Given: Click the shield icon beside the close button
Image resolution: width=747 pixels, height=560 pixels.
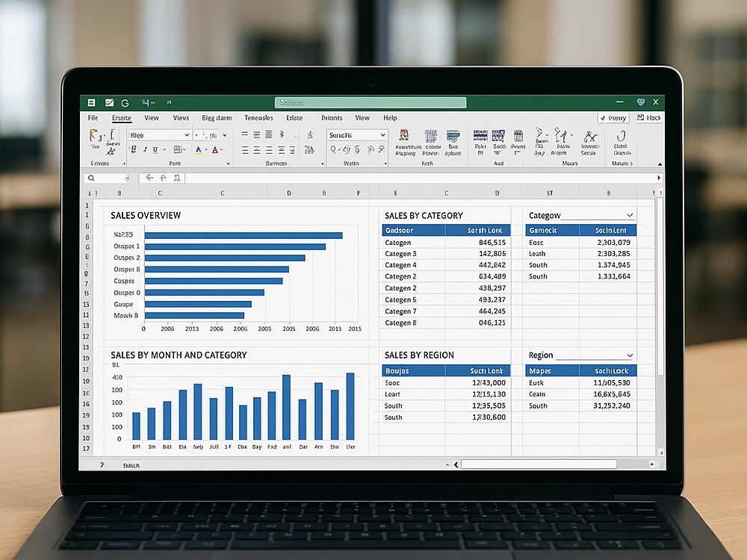Looking at the screenshot, I should 641,102.
